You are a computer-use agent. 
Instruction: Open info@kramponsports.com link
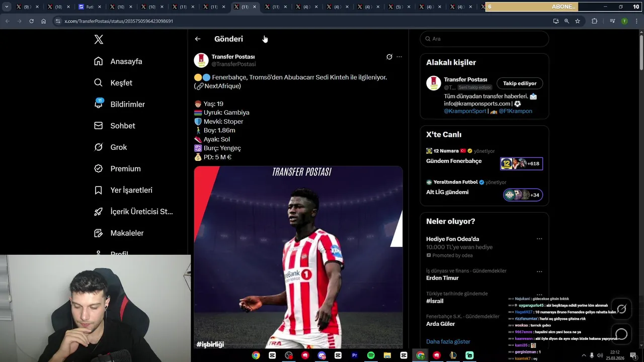[477, 104]
